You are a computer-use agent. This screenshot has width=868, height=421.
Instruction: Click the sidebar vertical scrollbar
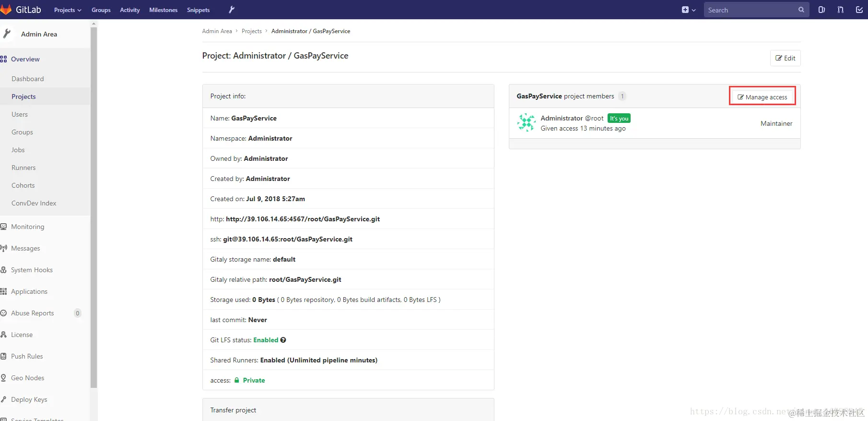(x=94, y=206)
